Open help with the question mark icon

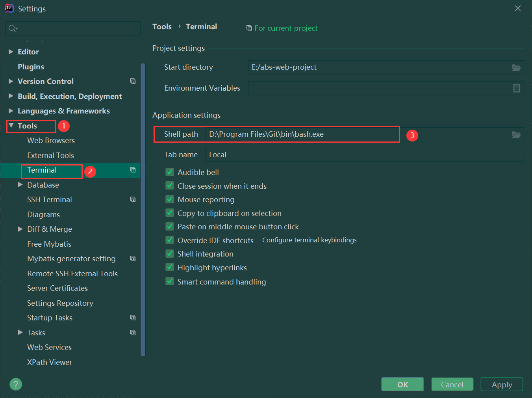click(16, 384)
